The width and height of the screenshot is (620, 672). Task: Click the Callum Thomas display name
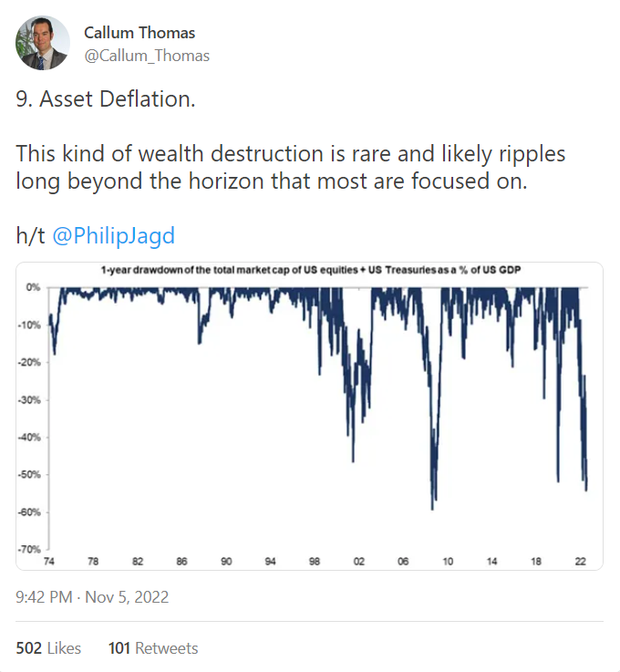coord(139,33)
